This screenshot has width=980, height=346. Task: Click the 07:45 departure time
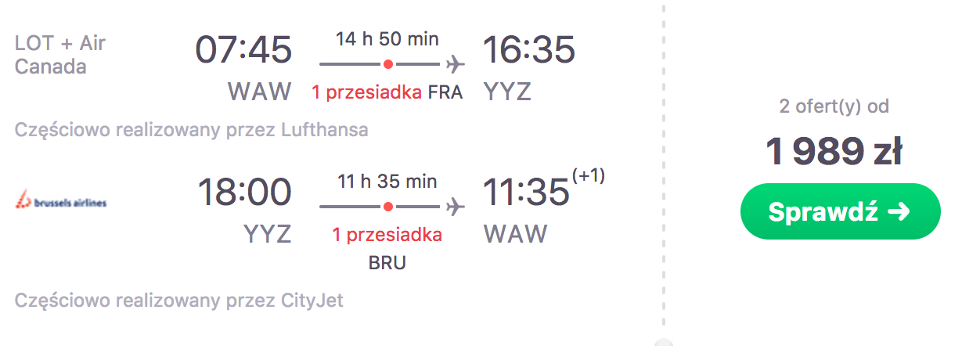coord(243,49)
